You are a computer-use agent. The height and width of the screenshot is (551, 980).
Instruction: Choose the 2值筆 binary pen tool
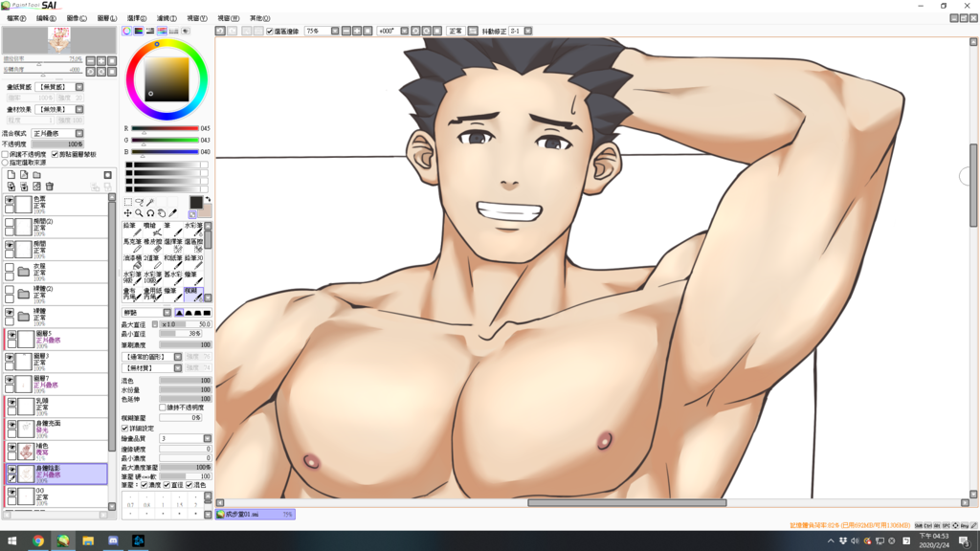point(152,262)
